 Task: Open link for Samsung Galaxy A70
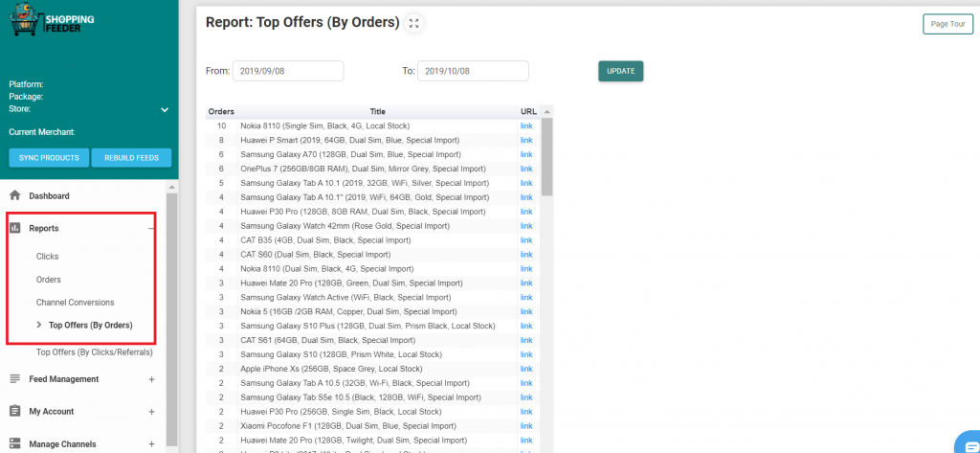(526, 154)
